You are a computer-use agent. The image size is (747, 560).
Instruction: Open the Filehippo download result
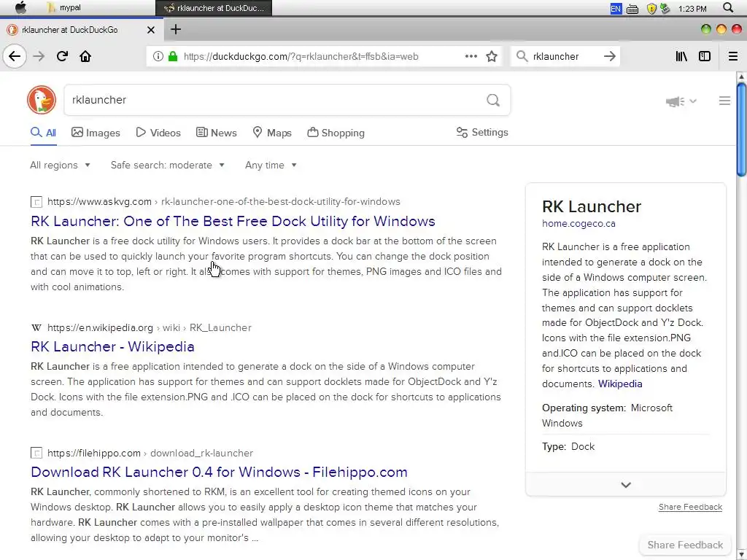click(219, 472)
